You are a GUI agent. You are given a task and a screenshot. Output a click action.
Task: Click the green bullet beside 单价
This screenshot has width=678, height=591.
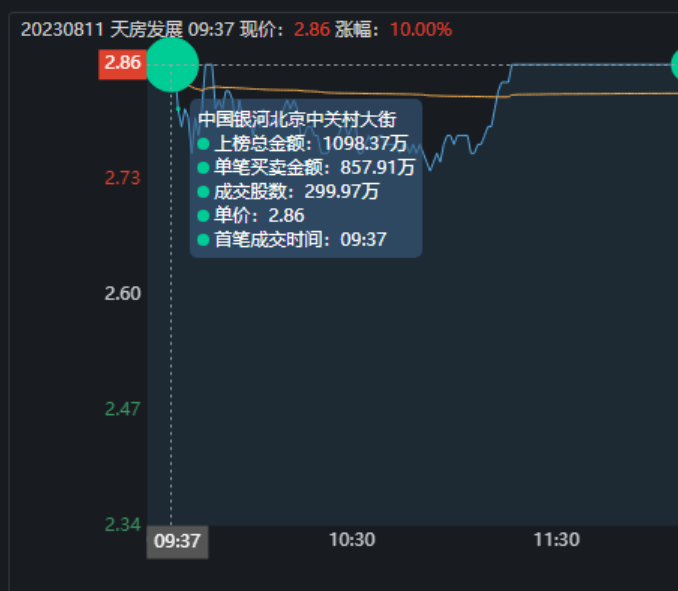203,216
